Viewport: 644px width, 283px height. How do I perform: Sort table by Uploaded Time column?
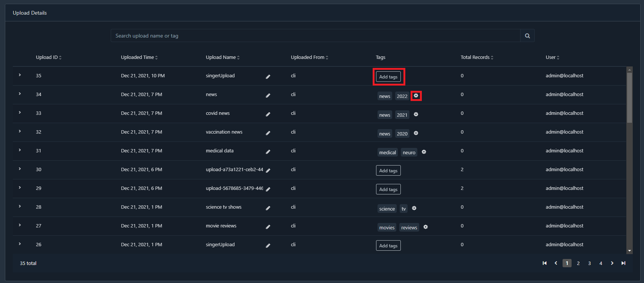(x=139, y=57)
